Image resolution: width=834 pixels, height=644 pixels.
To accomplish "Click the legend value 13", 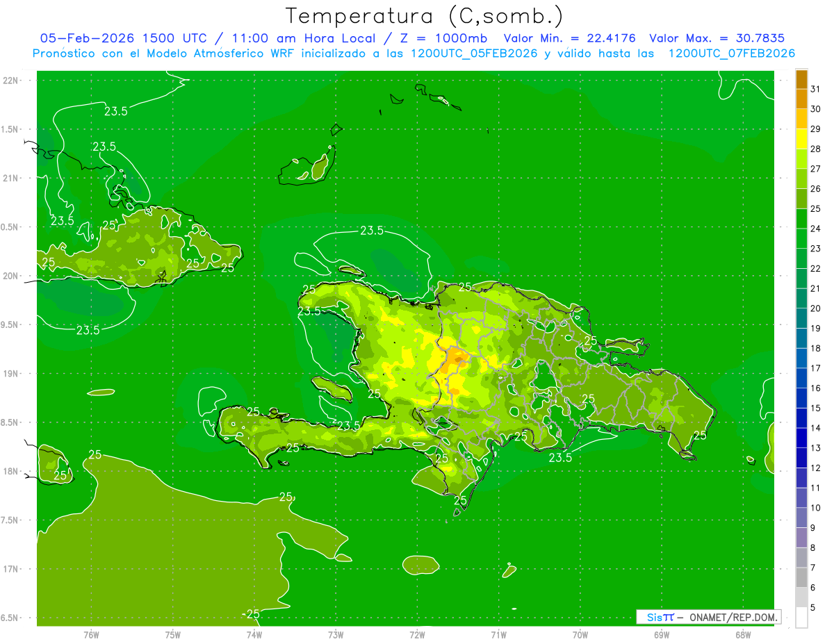I will point(816,448).
